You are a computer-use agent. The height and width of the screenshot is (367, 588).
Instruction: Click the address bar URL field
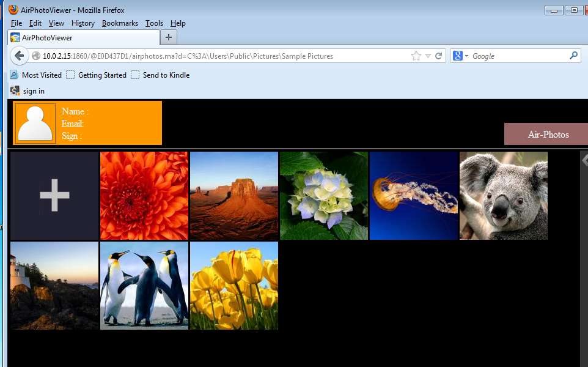click(225, 56)
